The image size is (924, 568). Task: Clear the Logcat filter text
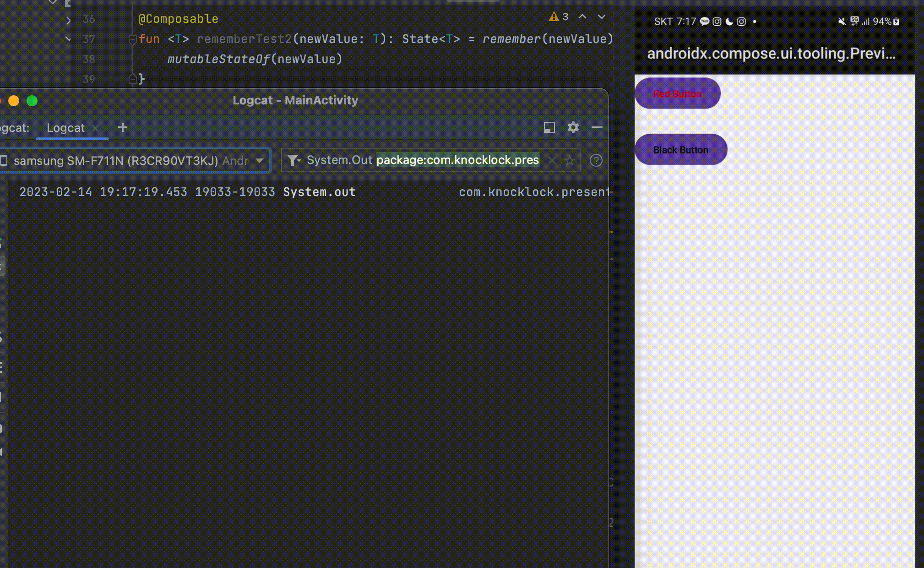[552, 160]
